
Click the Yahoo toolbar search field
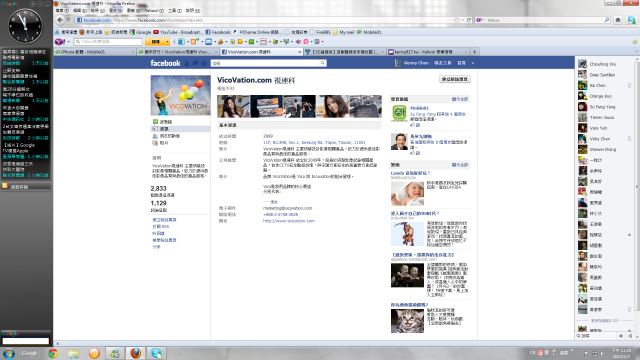[x=108, y=42]
